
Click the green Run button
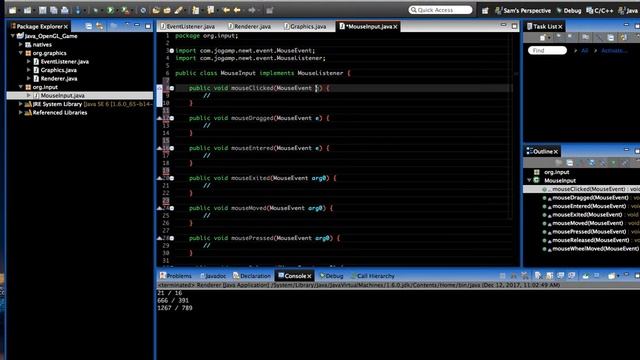pos(110,10)
